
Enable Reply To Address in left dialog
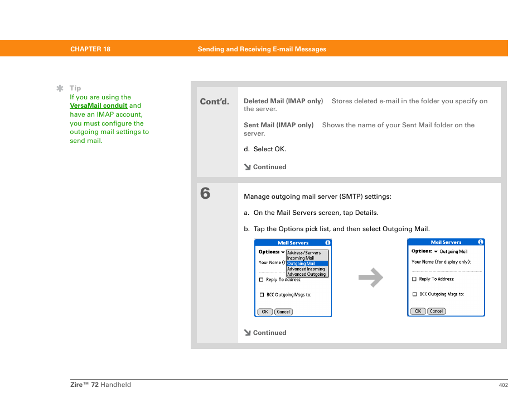[261, 280]
